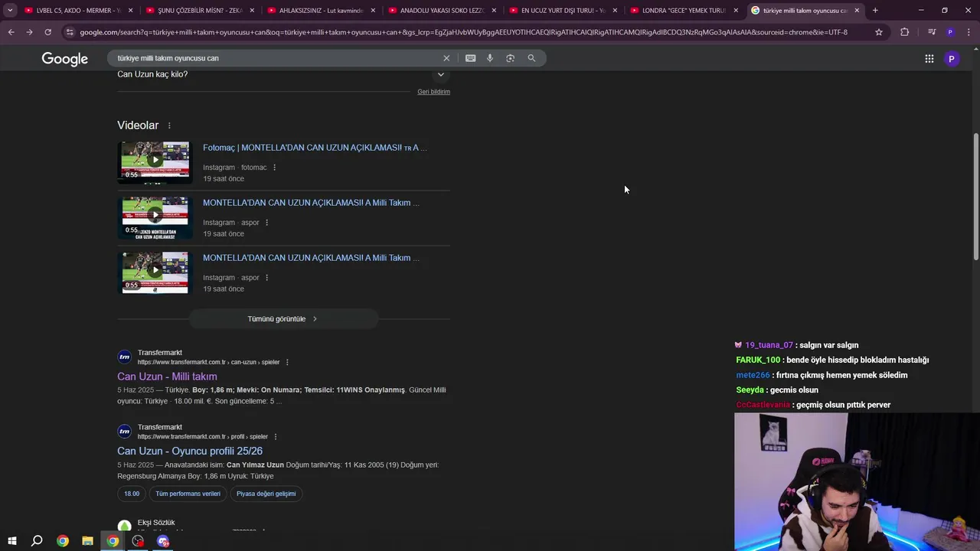This screenshot has height=551, width=980.
Task: Open Chrome profile button in toolbar
Action: (x=950, y=32)
